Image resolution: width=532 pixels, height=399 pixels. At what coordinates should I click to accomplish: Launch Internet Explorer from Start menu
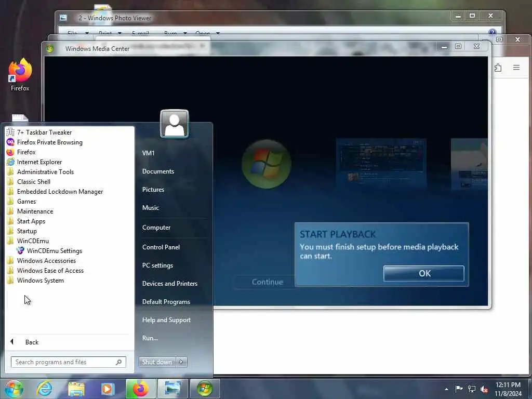[x=34, y=162]
